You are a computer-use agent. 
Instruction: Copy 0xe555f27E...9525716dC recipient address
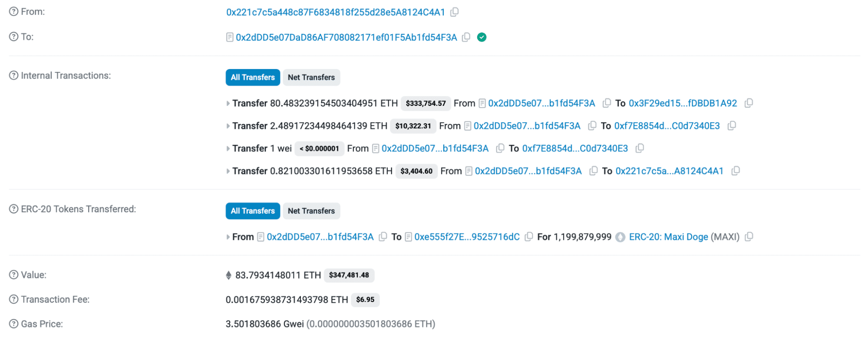[528, 237]
